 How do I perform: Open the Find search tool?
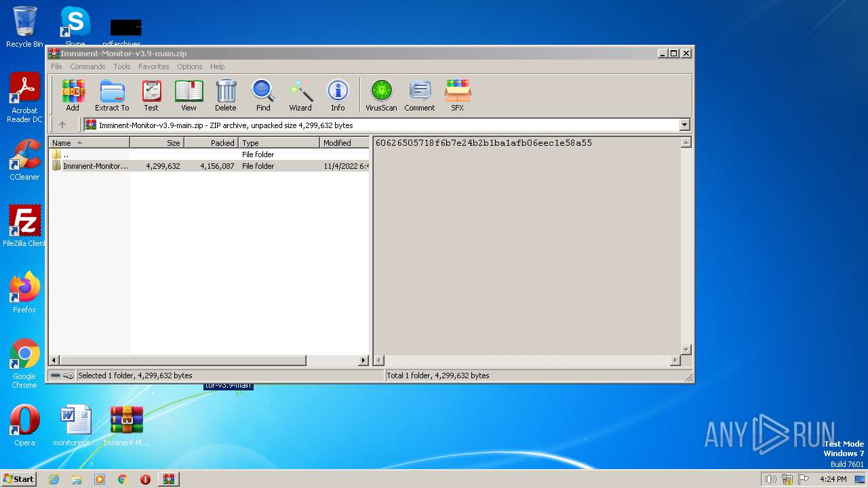[x=263, y=95]
